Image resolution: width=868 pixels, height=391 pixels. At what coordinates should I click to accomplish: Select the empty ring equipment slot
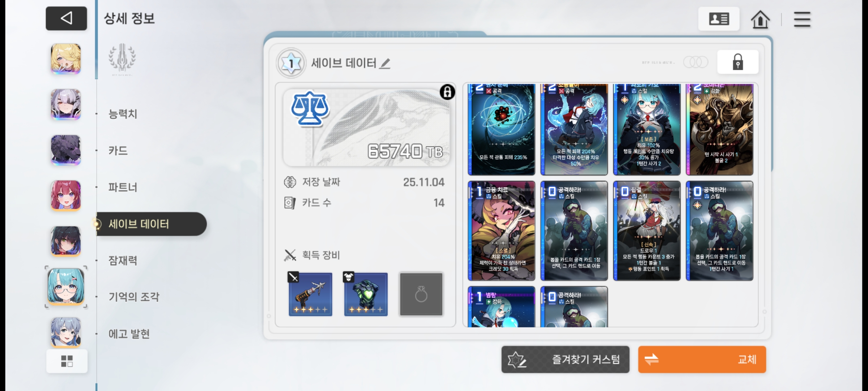[421, 294]
